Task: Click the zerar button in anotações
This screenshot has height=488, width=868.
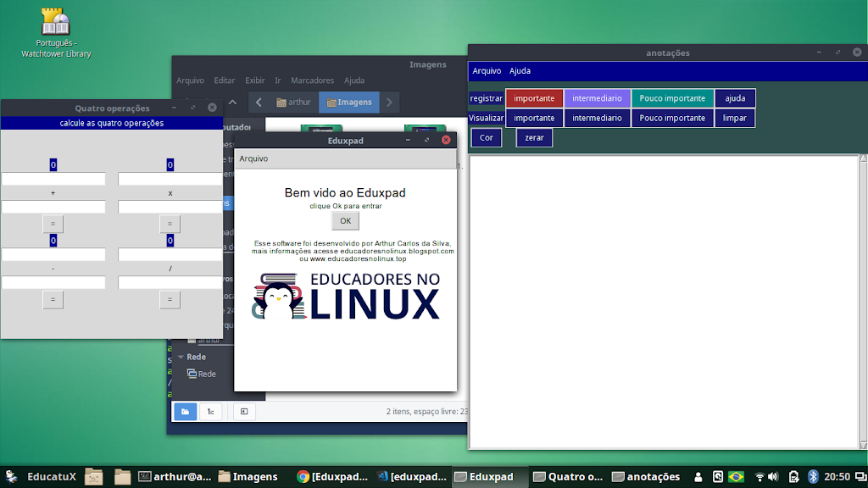Action: point(534,138)
